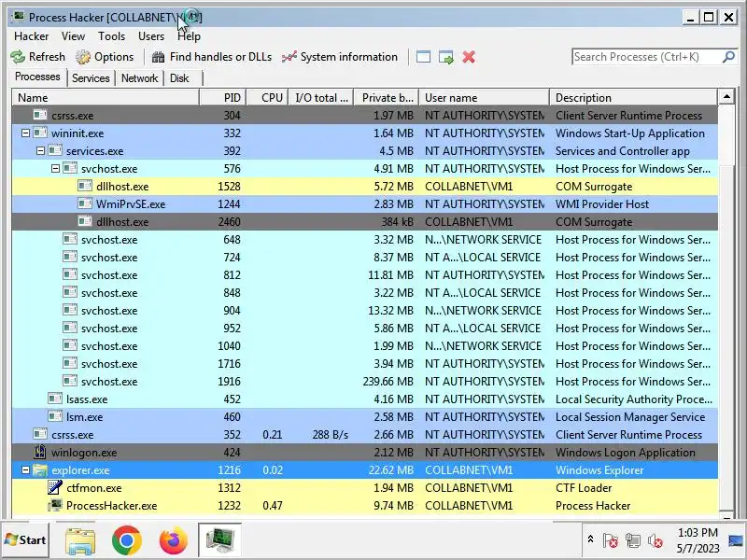
Task: Launch Firefox from the taskbar
Action: point(173,541)
